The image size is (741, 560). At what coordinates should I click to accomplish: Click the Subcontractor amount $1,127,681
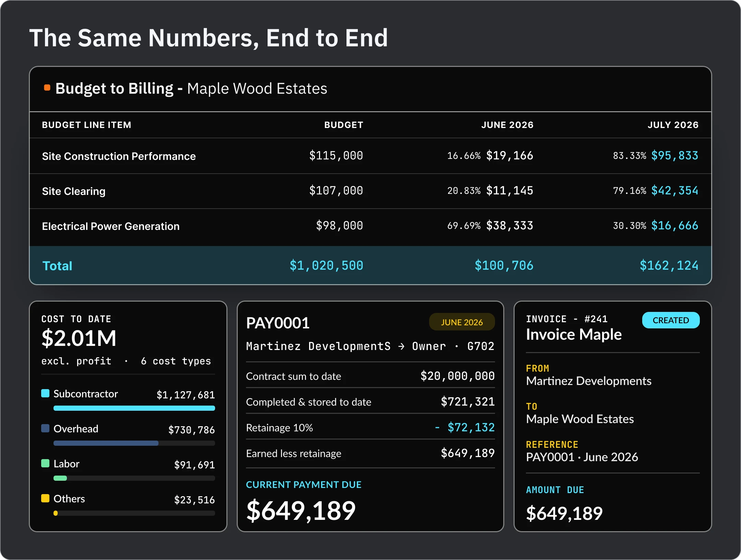pyautogui.click(x=186, y=395)
